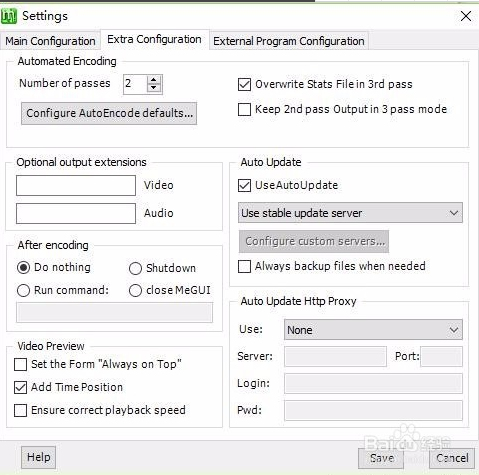Viewport: 479px width, 475px height.
Task: Close the Settings dialog with X
Action: tap(466, 16)
